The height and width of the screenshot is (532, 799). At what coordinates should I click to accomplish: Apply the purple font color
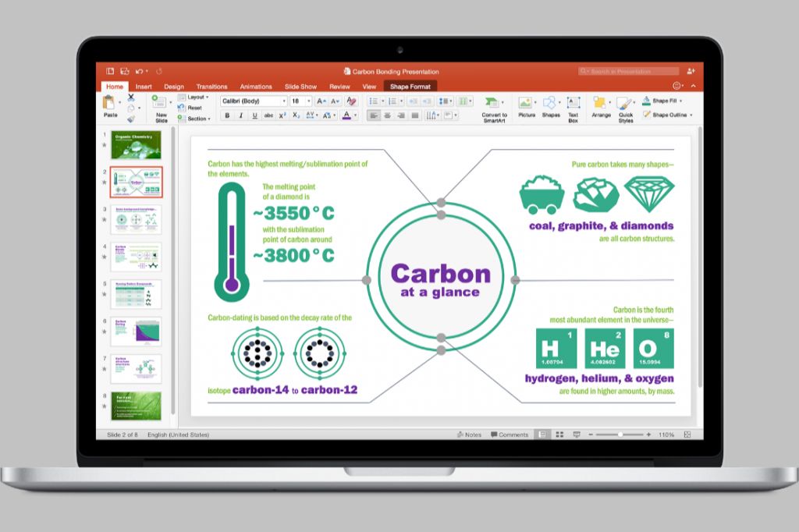click(x=346, y=115)
